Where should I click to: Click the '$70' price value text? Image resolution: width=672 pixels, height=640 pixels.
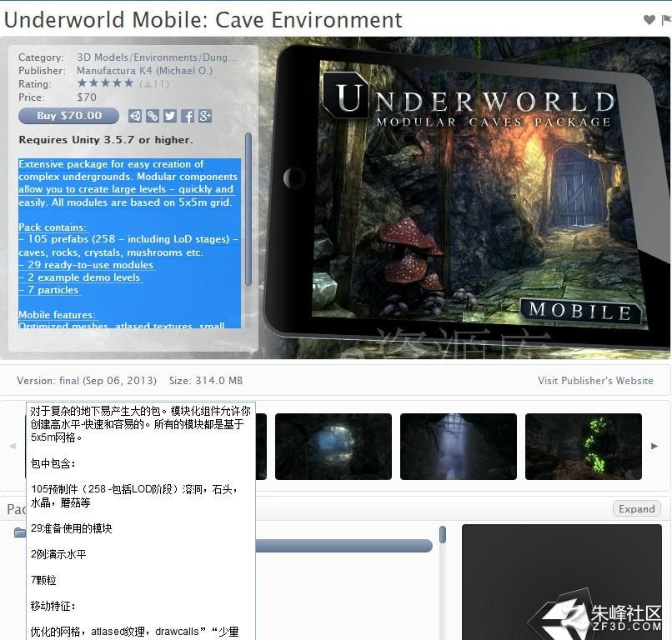87,97
